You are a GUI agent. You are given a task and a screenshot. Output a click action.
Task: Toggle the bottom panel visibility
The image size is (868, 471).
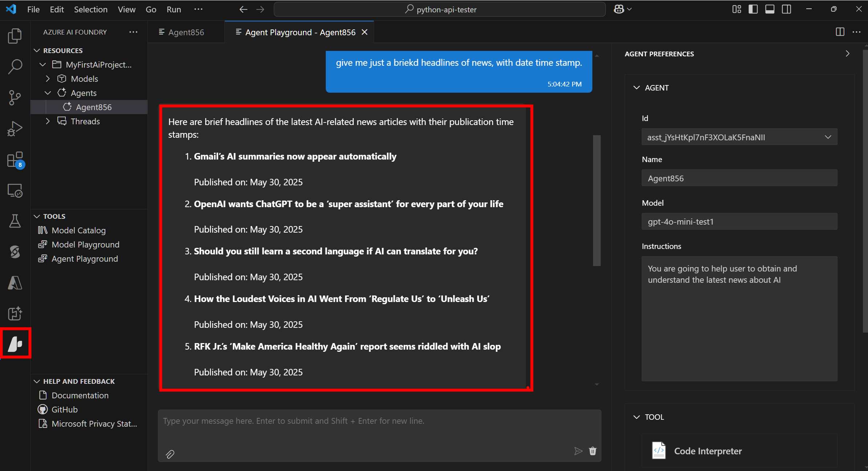click(x=769, y=9)
